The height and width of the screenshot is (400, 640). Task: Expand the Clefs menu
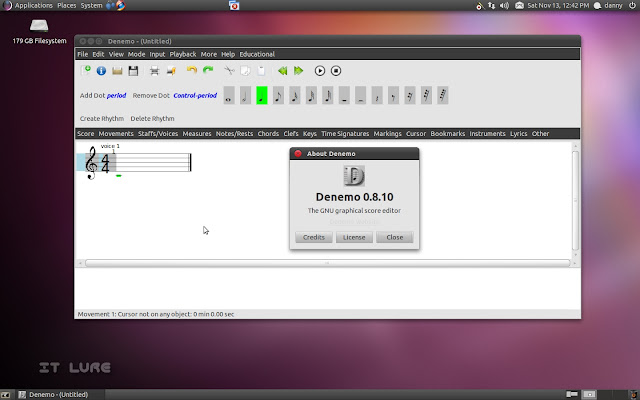click(291, 134)
